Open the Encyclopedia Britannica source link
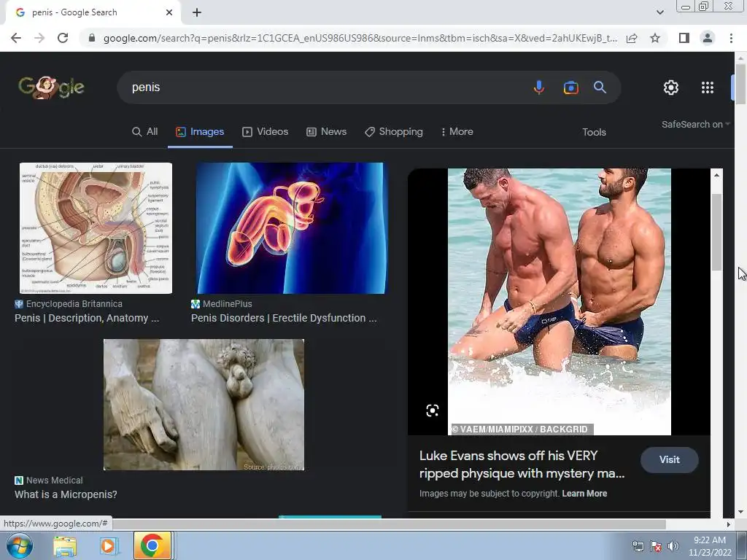 pyautogui.click(x=69, y=304)
